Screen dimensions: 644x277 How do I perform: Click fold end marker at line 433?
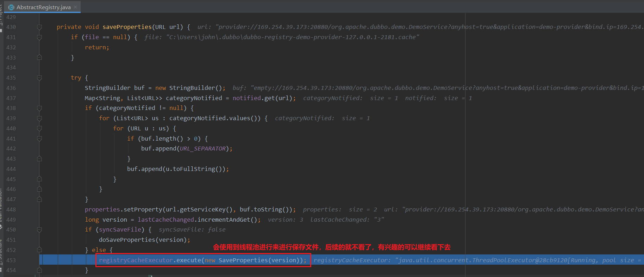coord(39,57)
